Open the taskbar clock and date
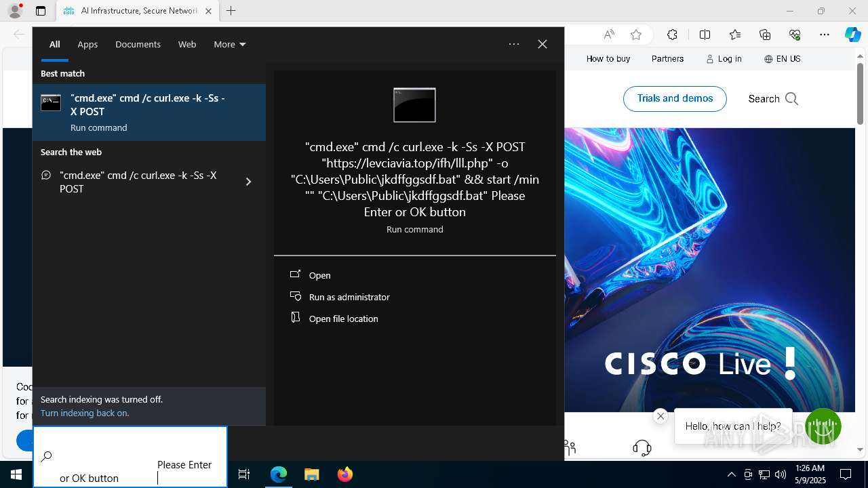This screenshot has width=868, height=488. click(810, 474)
